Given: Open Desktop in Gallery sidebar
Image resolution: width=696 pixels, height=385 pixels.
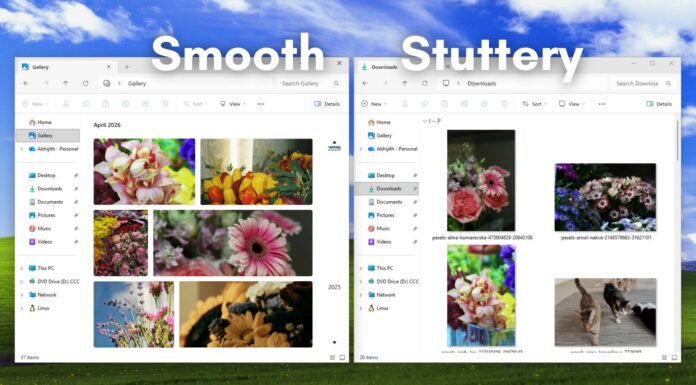Looking at the screenshot, I should point(47,175).
